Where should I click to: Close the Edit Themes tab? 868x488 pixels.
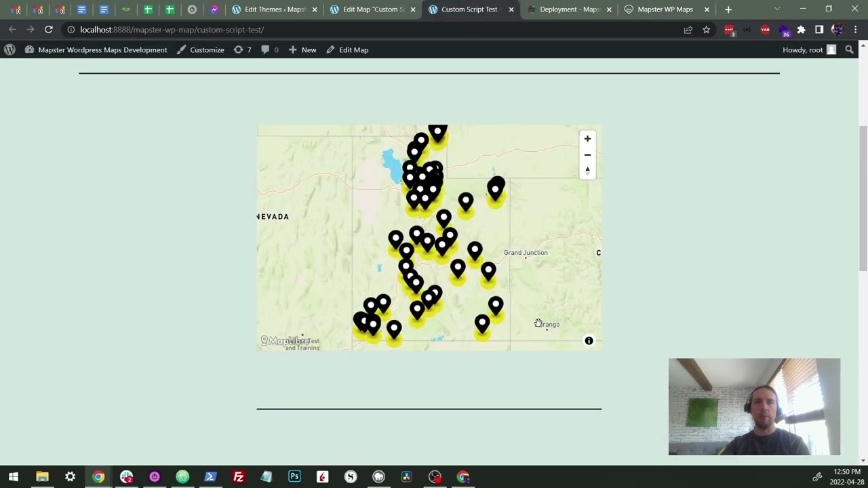click(315, 9)
